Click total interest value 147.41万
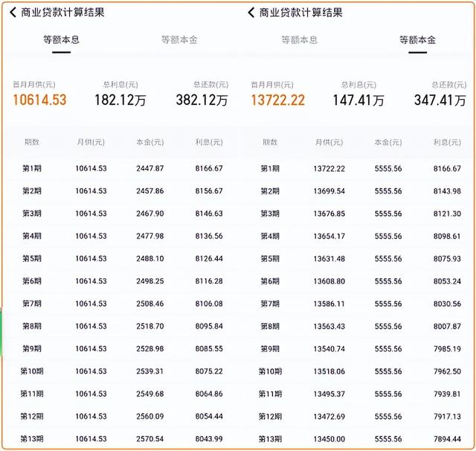The image size is (476, 451). tap(358, 100)
